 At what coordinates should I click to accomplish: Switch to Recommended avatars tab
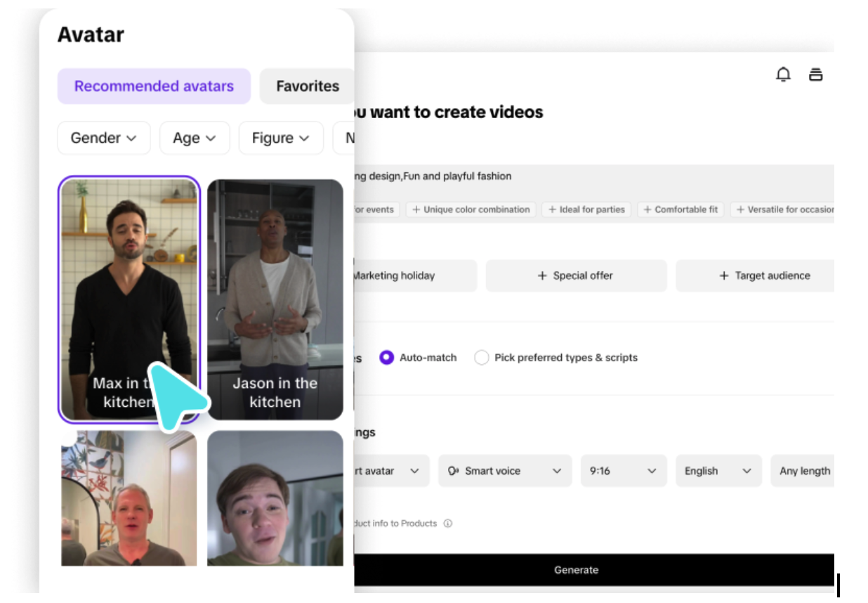(154, 86)
